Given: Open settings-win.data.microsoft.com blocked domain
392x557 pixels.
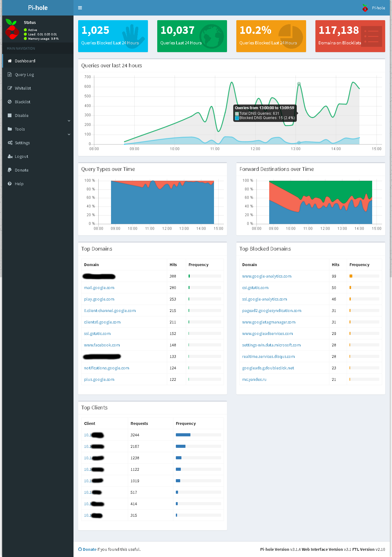Looking at the screenshot, I should [x=271, y=345].
